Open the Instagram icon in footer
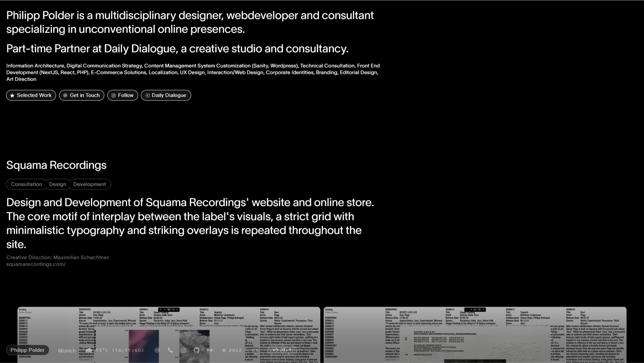644x363 pixels. click(183, 350)
